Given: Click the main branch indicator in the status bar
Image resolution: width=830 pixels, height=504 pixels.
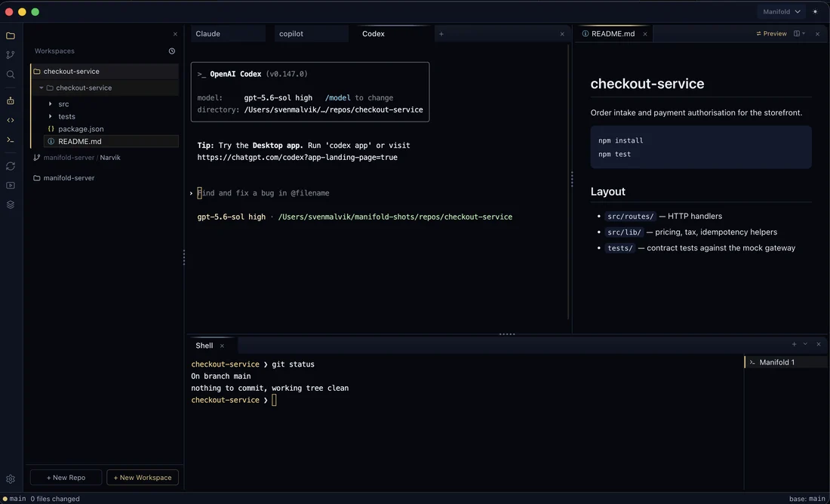Looking at the screenshot, I should point(14,499).
